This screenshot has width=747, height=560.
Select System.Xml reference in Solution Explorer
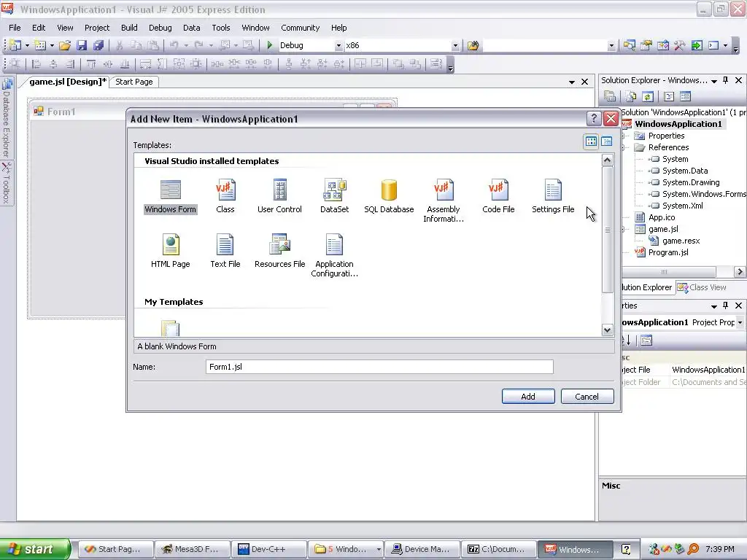(682, 206)
